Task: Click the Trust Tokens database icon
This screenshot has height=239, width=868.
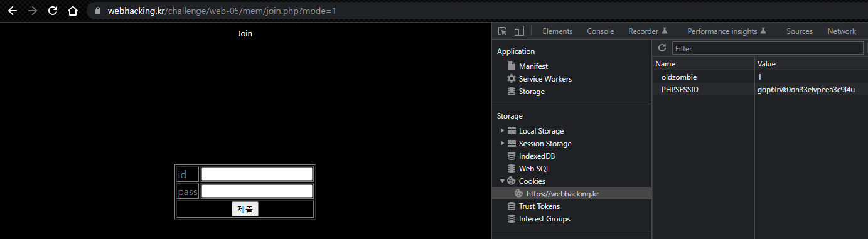Action: coord(512,206)
